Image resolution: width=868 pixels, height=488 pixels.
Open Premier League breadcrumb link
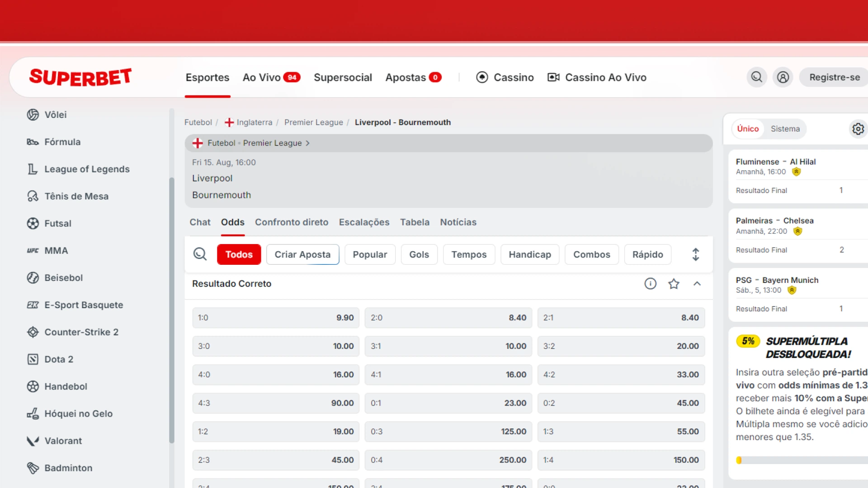[314, 122]
